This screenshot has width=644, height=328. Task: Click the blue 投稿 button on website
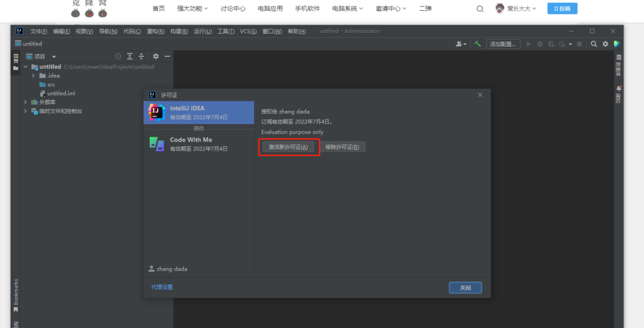(562, 8)
